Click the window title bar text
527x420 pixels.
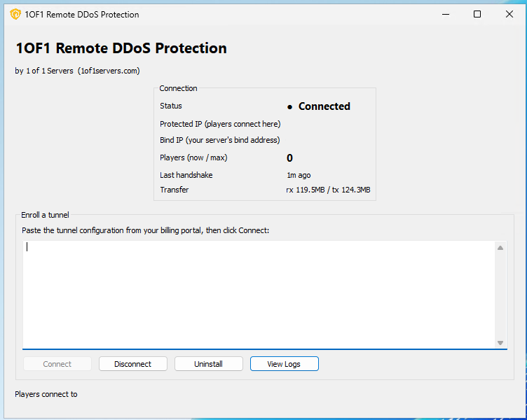tap(82, 15)
